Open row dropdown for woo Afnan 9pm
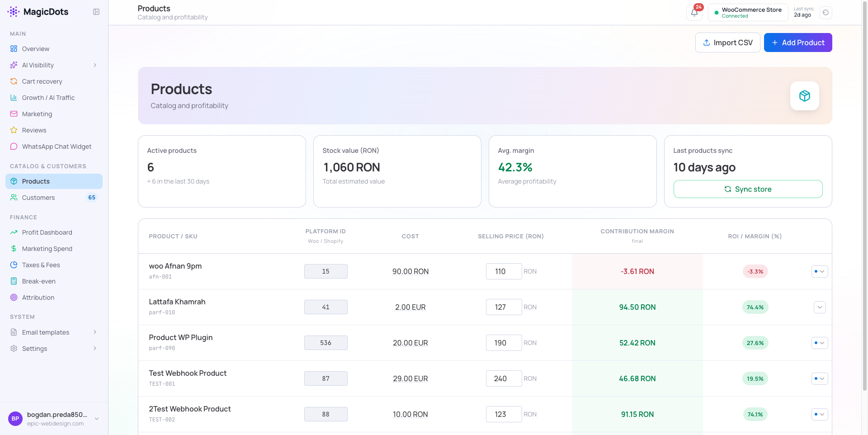Viewport: 868px width, 435px height. pyautogui.click(x=820, y=271)
